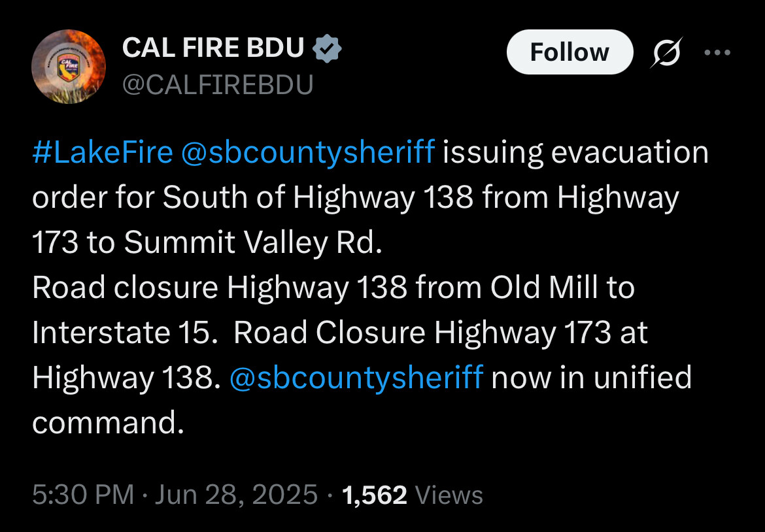Click the 'Road closure Highway 138' line

point(220,287)
